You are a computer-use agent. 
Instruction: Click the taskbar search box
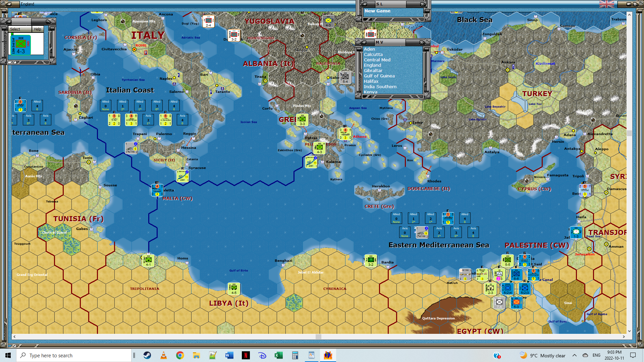tap(74, 355)
